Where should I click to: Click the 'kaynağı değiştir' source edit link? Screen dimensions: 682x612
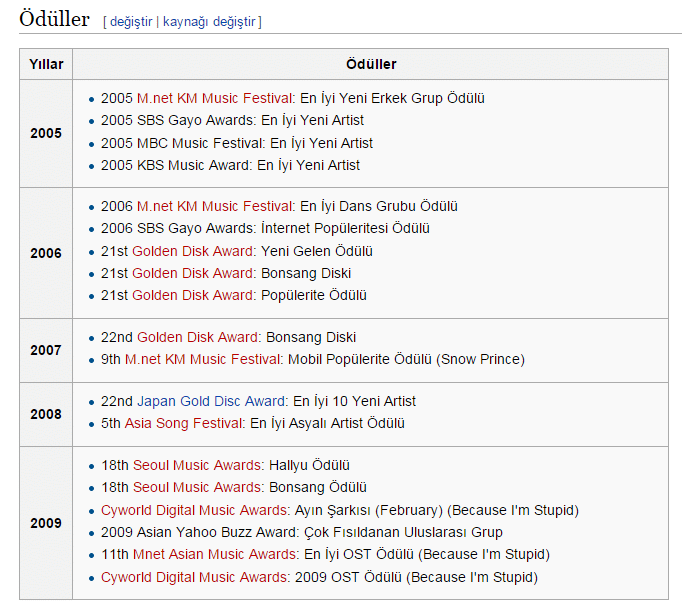click(x=210, y=21)
